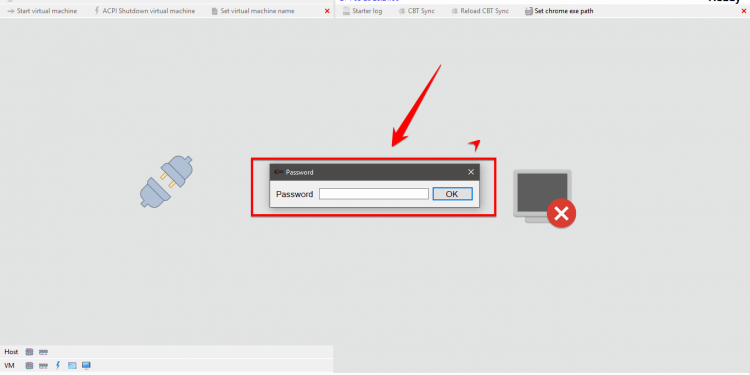Screen dimensions: 750x375
Task: Click the VM screenshot window icon
Action: pyautogui.click(x=72, y=365)
